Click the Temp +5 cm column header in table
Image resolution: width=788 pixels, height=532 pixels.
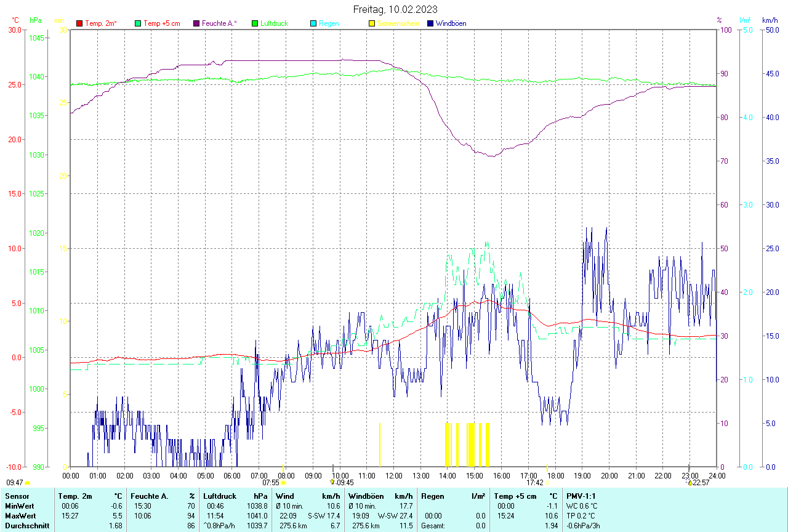click(x=515, y=496)
